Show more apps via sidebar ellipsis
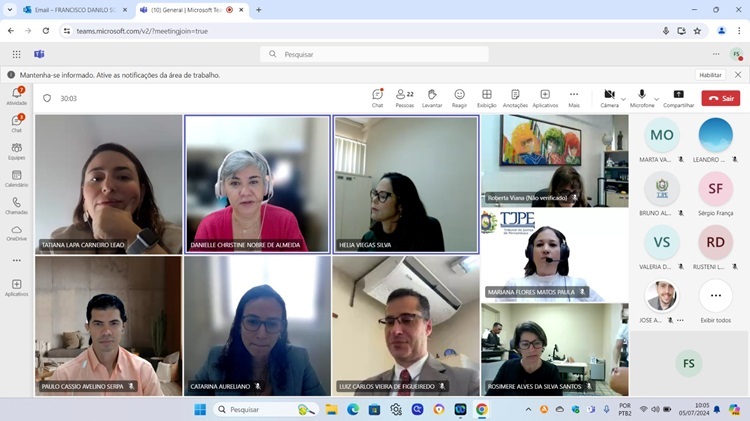The image size is (750, 421). 17,261
